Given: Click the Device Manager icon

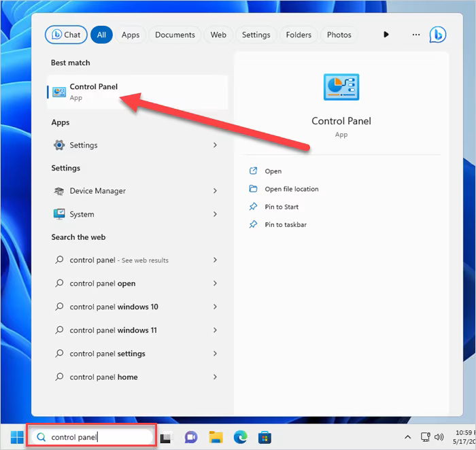Looking at the screenshot, I should pyautogui.click(x=59, y=191).
